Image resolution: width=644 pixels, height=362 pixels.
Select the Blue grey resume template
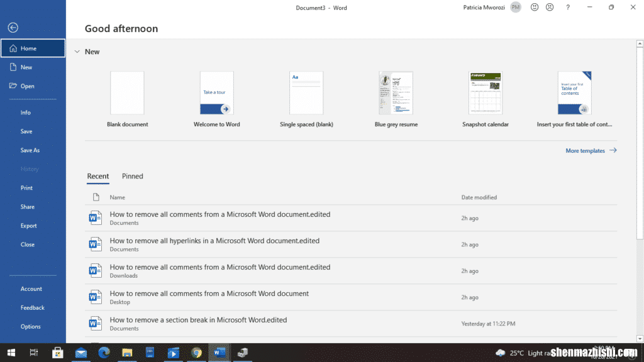pos(396,99)
